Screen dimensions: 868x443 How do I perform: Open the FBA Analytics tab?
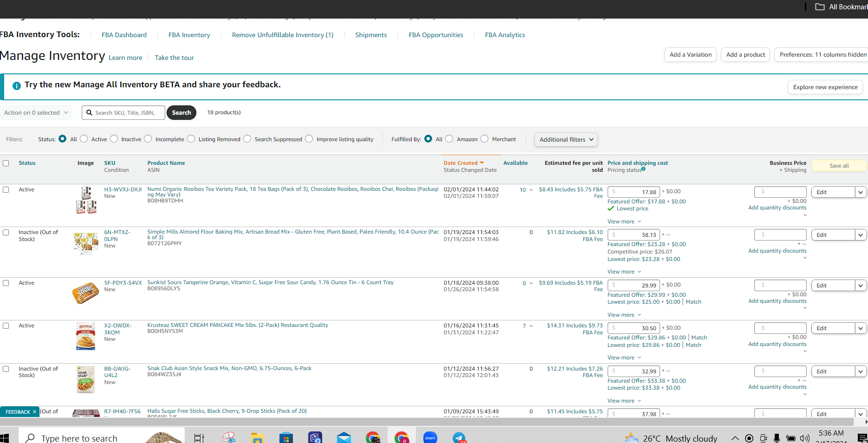pos(505,35)
